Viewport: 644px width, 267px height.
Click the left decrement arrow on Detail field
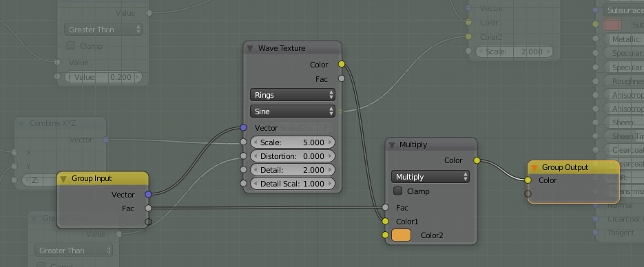256,170
